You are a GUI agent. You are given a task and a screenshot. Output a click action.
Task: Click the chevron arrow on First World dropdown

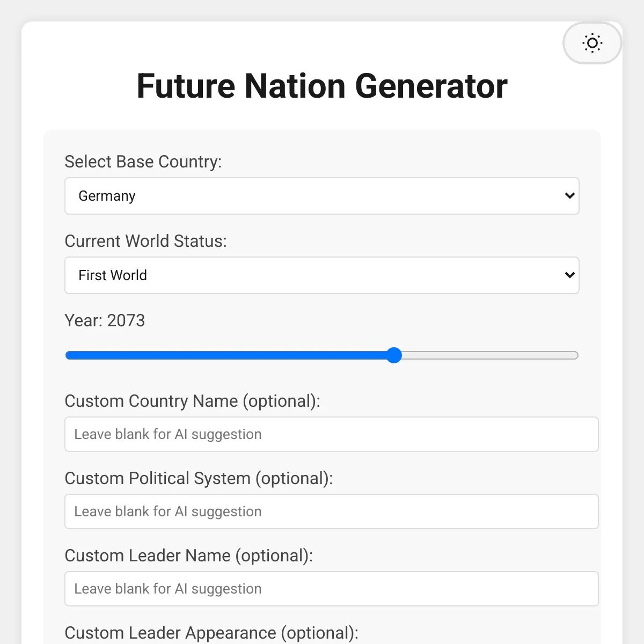(569, 275)
